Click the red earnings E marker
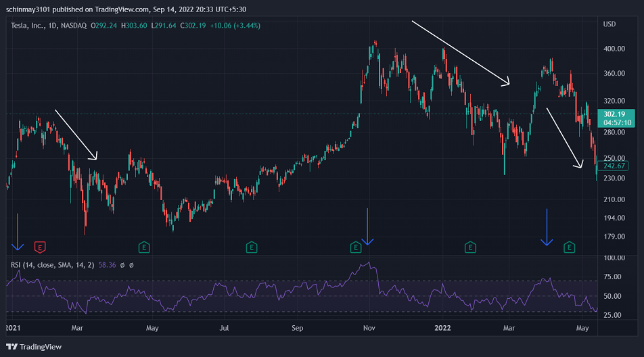The height and width of the screenshot is (357, 644). click(40, 247)
